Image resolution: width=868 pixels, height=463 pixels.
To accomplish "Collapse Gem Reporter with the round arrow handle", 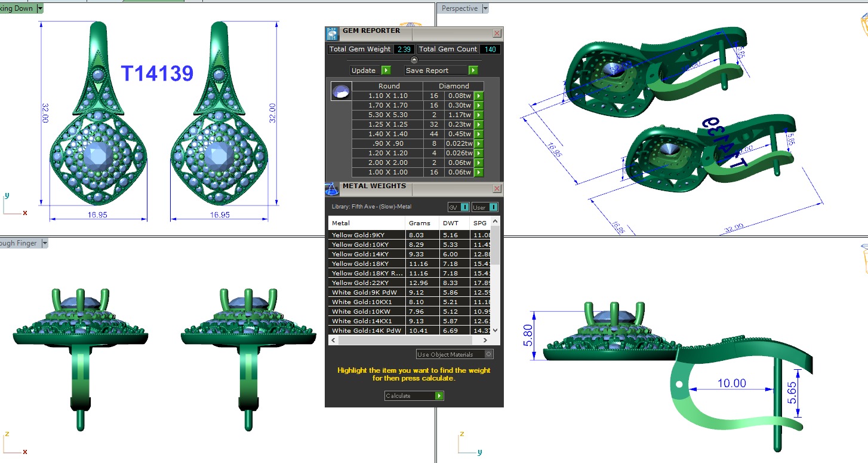I will (414, 60).
